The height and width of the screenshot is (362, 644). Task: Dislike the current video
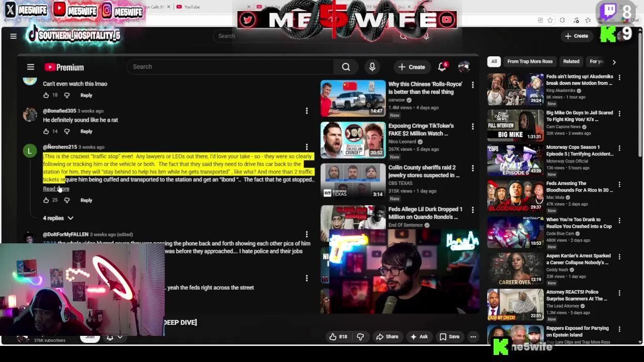pyautogui.click(x=360, y=337)
